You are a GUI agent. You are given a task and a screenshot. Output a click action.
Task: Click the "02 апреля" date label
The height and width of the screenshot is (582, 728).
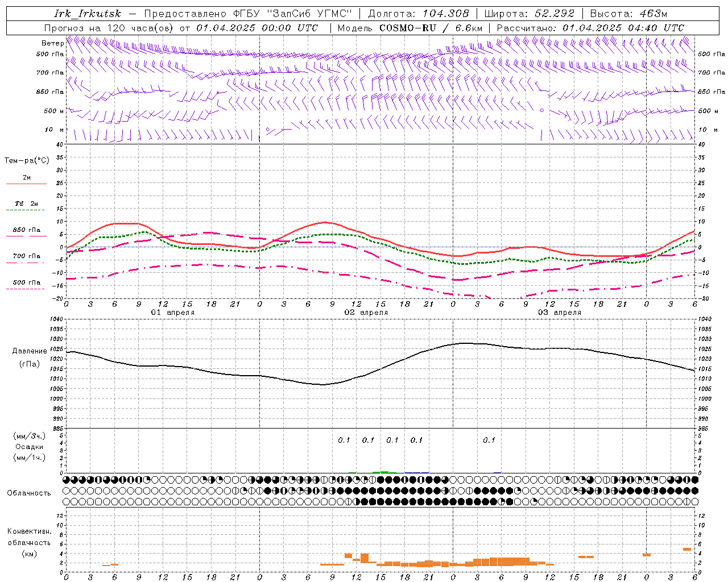(366, 313)
